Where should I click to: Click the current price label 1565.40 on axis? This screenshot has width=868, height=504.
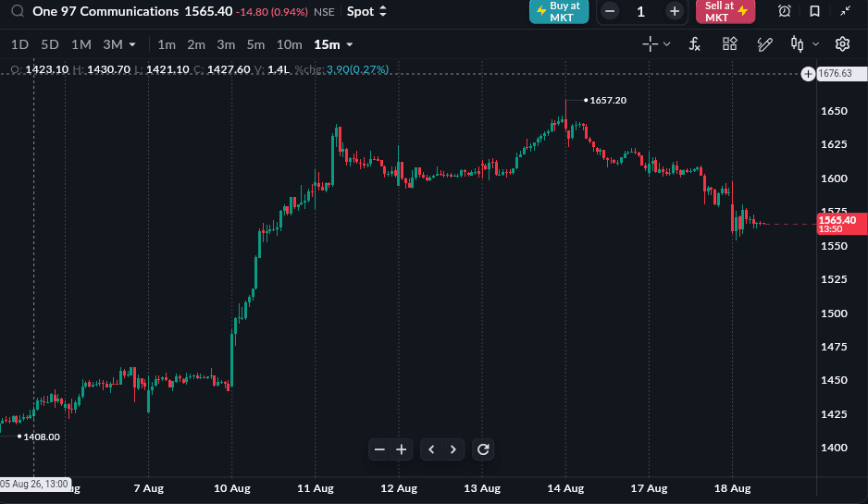coord(841,224)
